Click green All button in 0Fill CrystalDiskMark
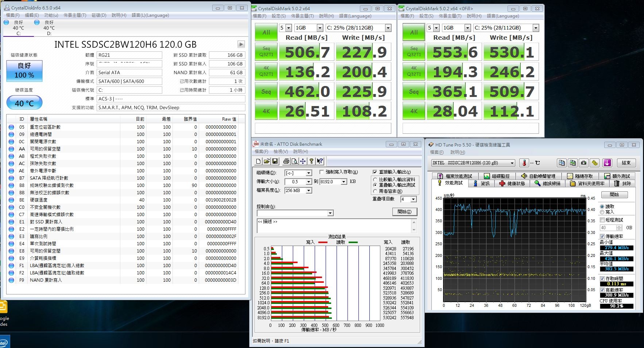The image size is (644, 348). (x=414, y=32)
